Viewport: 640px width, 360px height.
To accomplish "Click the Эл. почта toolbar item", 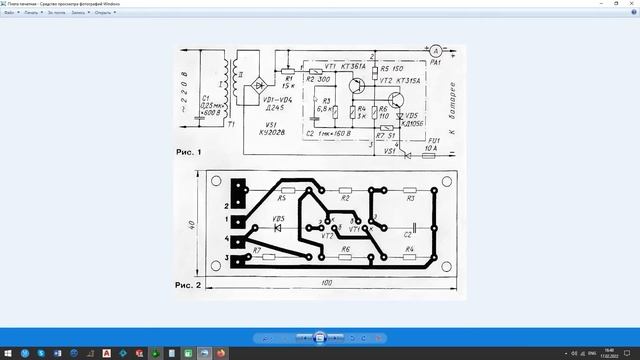I will (x=56, y=13).
